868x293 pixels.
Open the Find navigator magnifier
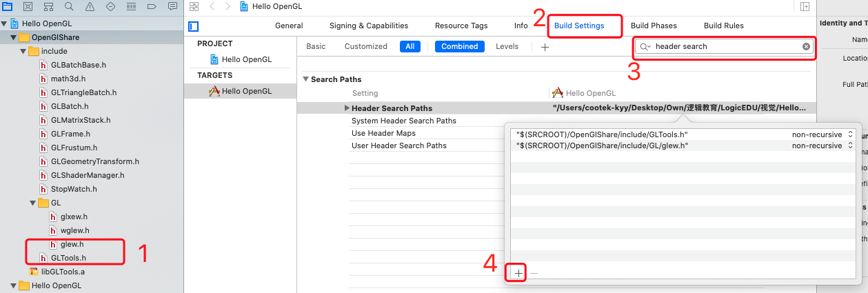pos(70,6)
